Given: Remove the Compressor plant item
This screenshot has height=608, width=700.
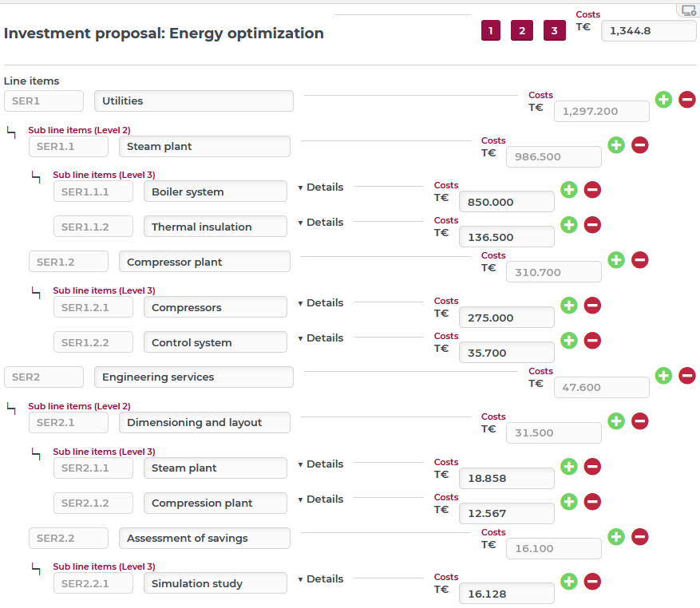Looking at the screenshot, I should 639,260.
